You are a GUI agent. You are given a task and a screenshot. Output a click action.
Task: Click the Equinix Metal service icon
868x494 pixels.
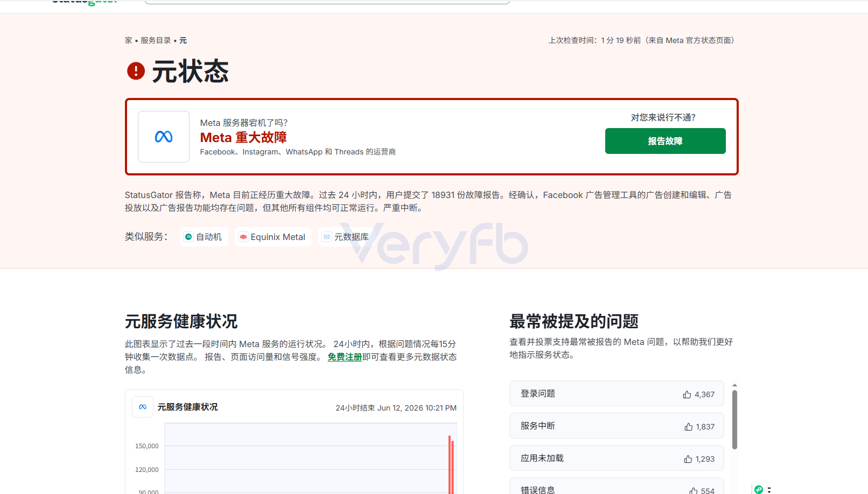pos(243,237)
